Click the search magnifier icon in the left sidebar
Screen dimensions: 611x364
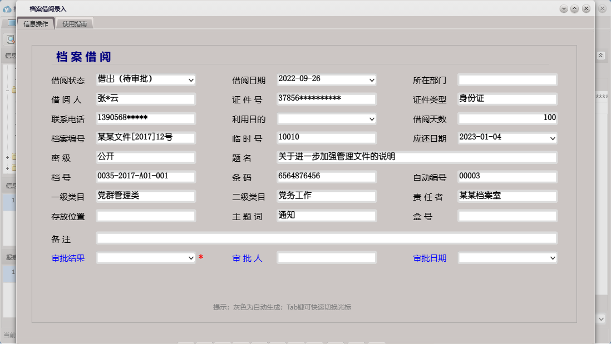[10, 39]
